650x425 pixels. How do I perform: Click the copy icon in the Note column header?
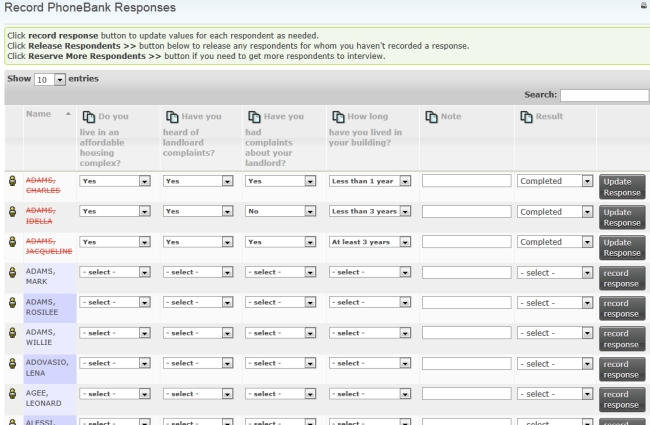(x=432, y=117)
